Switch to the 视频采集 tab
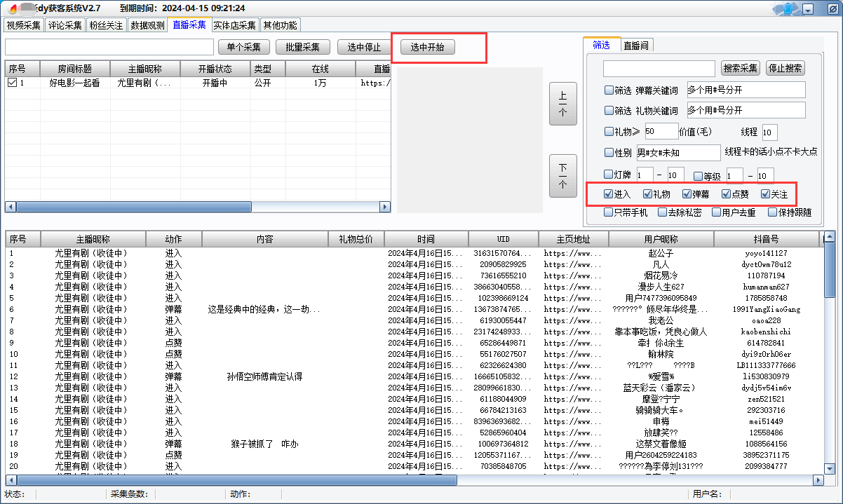This screenshot has height=504, width=843. pos(23,25)
